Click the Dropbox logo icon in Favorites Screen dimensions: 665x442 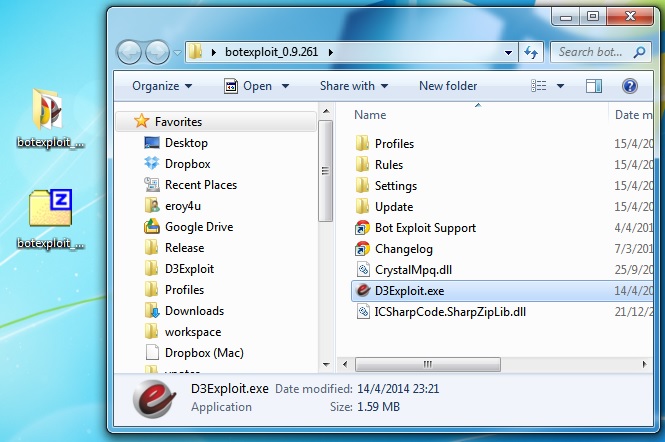152,163
